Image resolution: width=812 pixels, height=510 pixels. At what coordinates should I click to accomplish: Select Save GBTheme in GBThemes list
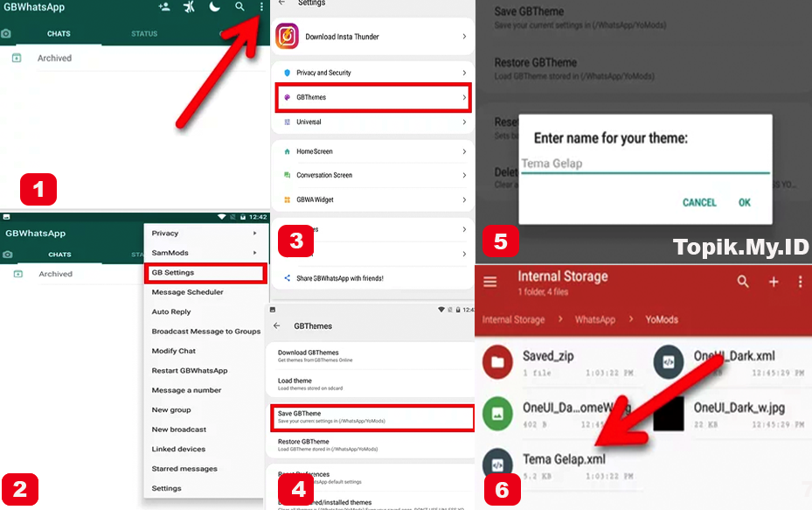371,417
